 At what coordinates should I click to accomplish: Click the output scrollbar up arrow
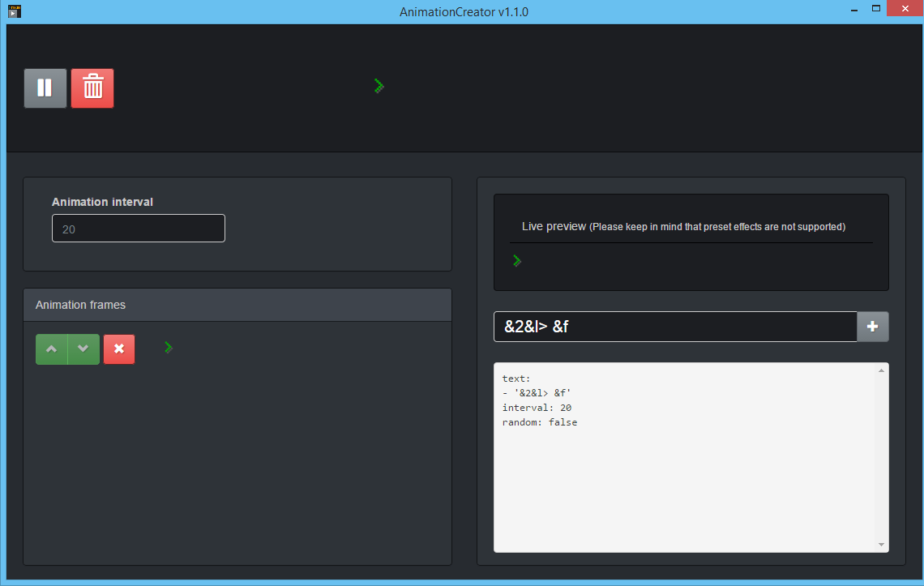pos(881,371)
